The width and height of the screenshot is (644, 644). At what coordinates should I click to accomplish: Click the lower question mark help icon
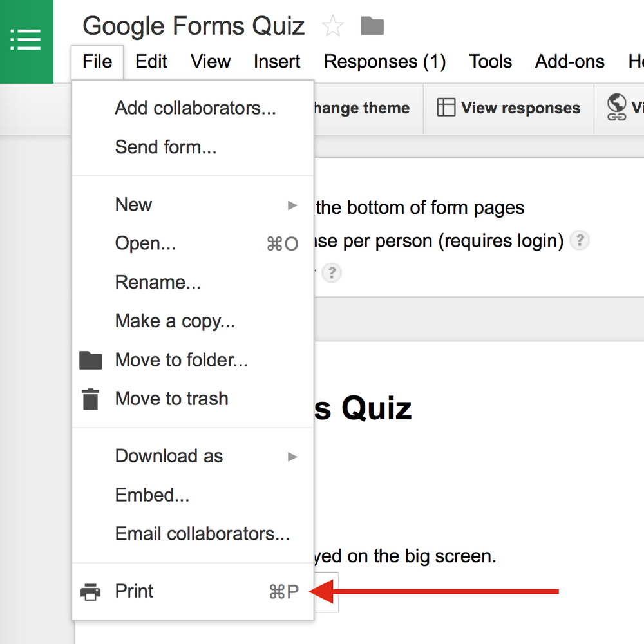[332, 272]
